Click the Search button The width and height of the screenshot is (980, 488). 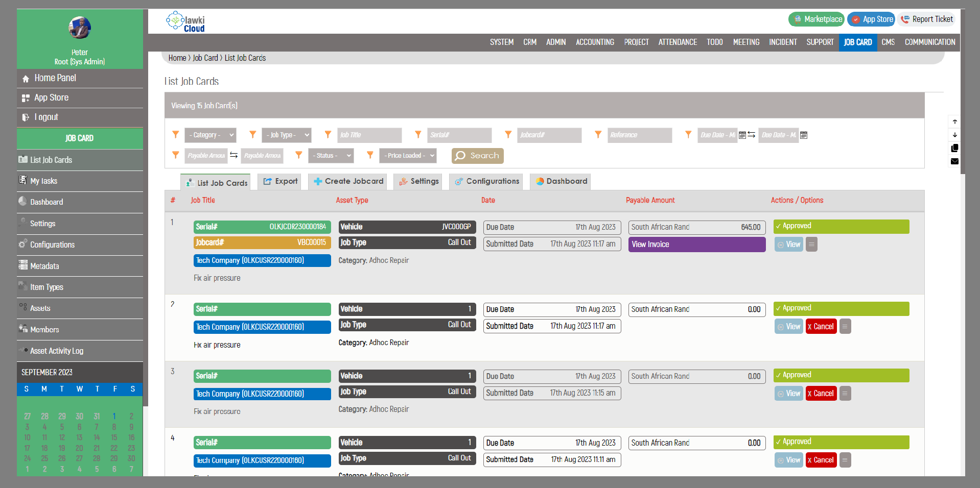(x=477, y=156)
